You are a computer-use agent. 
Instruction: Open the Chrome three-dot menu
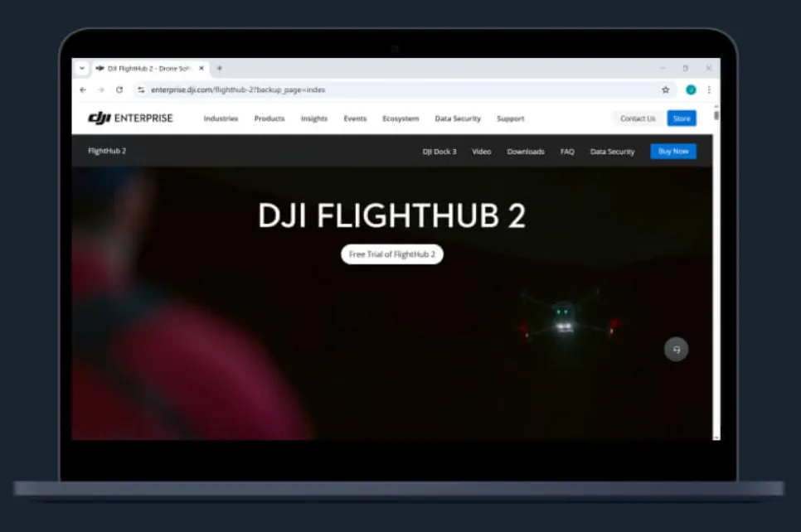click(707, 89)
